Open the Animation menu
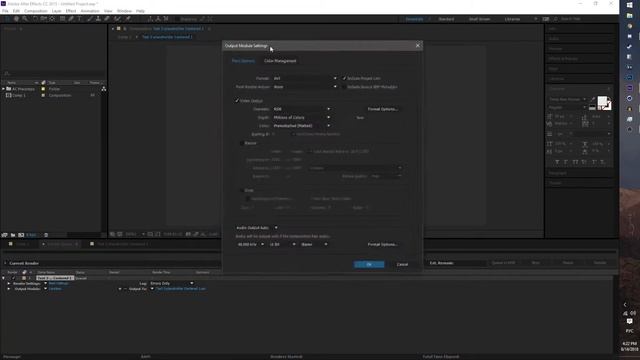Image resolution: width=640 pixels, height=360 pixels. pos(90,11)
